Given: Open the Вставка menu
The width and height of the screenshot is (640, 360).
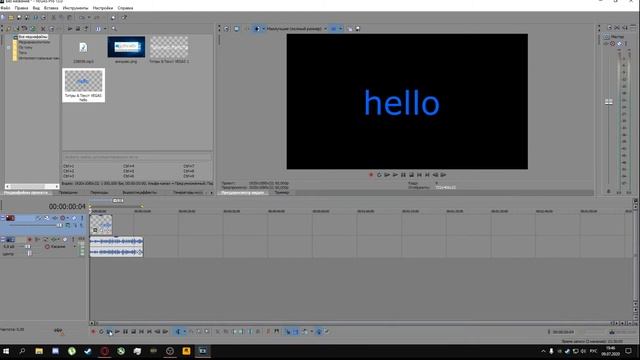Looking at the screenshot, I should (51, 8).
